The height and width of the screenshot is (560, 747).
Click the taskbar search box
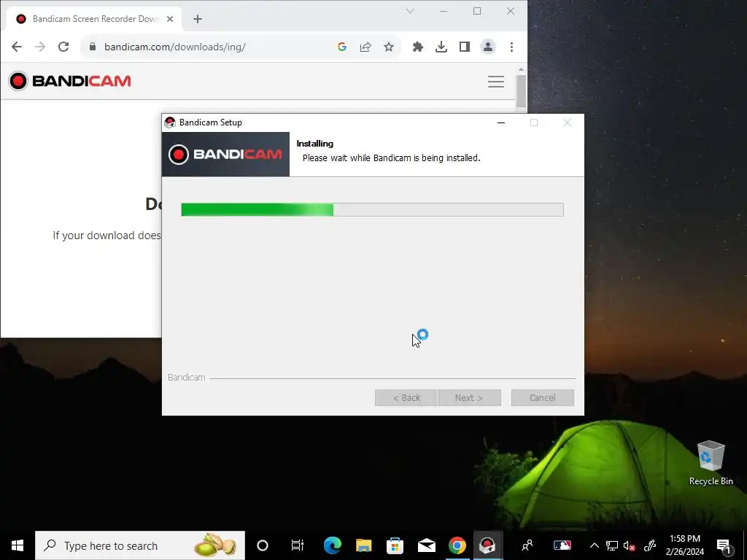tap(140, 545)
